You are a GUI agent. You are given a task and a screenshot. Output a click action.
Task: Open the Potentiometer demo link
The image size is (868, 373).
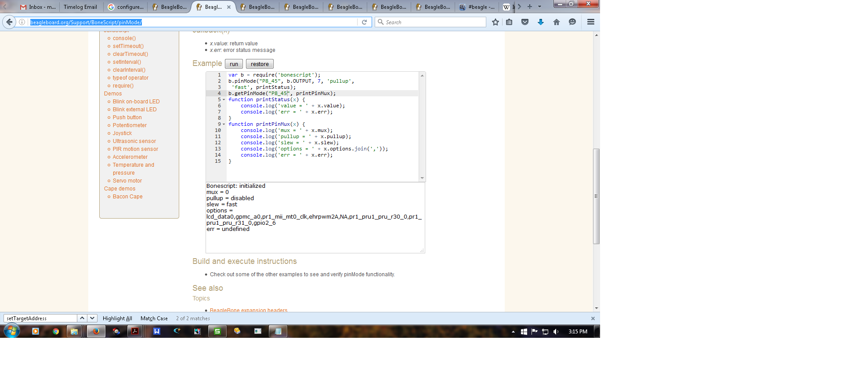130,125
